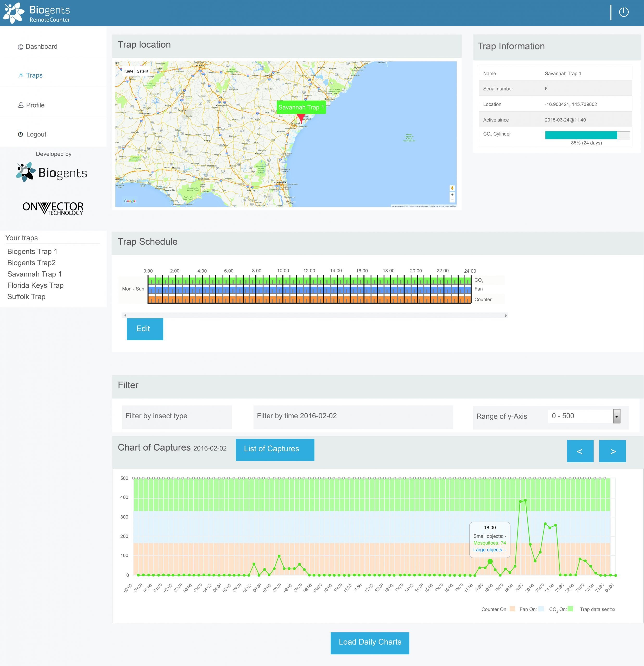This screenshot has width=644, height=666.
Task: Open the Profile menu item
Action: click(35, 105)
